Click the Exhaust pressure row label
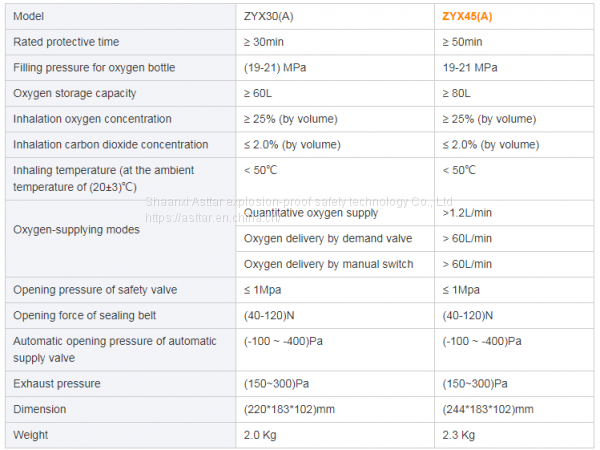 [57, 384]
